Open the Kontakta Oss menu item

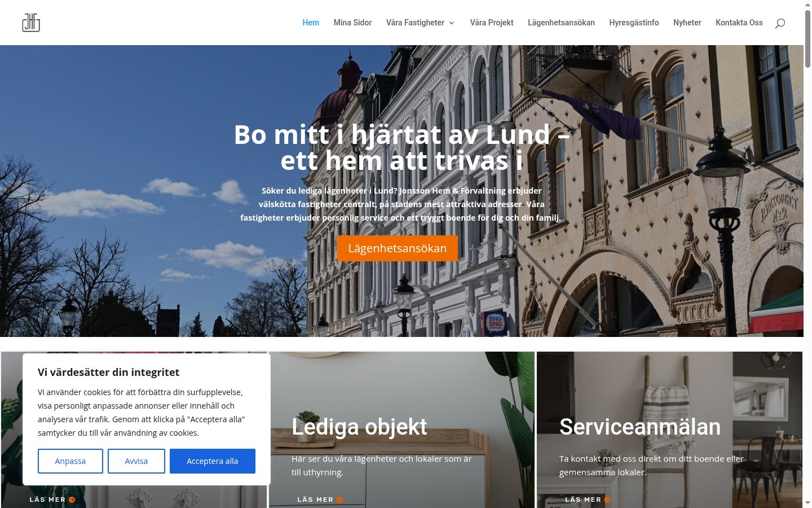pyautogui.click(x=739, y=23)
